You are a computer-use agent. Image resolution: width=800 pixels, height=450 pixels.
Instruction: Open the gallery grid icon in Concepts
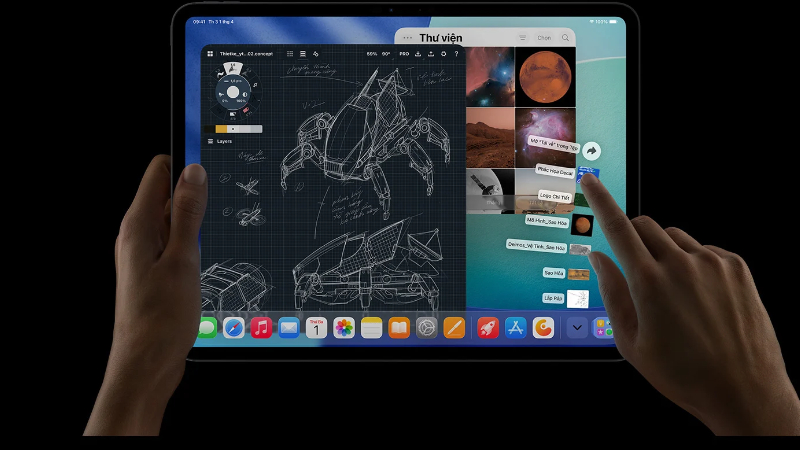click(210, 54)
